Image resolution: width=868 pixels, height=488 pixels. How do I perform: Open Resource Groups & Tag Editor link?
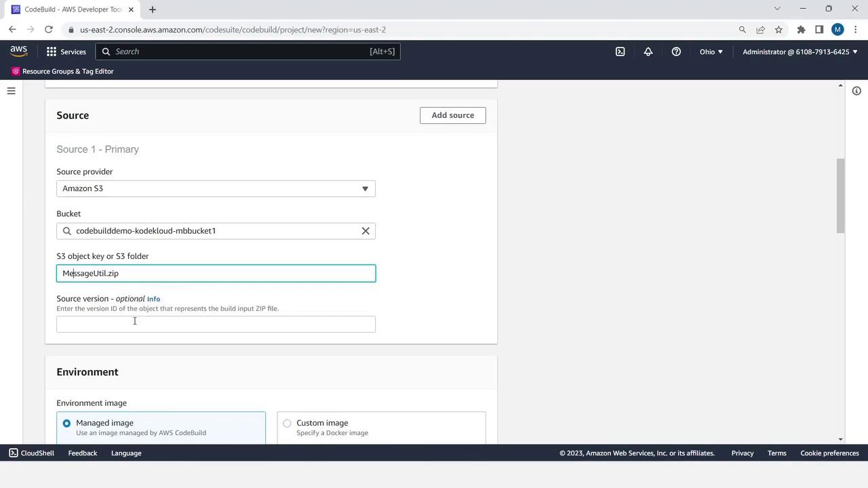click(68, 71)
